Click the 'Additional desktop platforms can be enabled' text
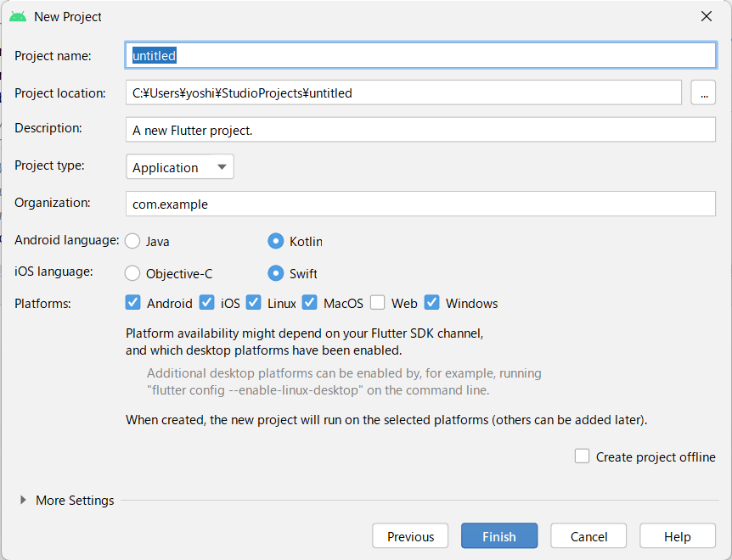The width and height of the screenshot is (732, 560). pyautogui.click(x=344, y=373)
